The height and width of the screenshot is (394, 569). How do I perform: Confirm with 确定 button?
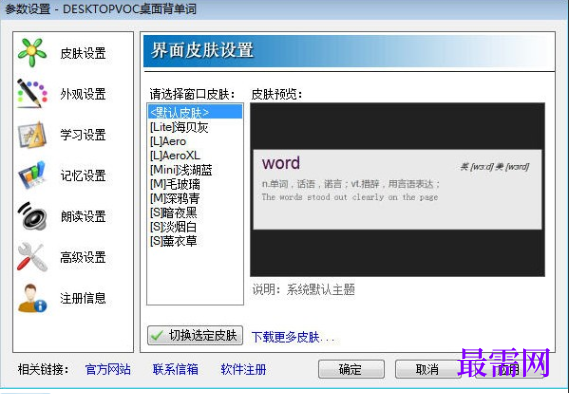point(351,369)
